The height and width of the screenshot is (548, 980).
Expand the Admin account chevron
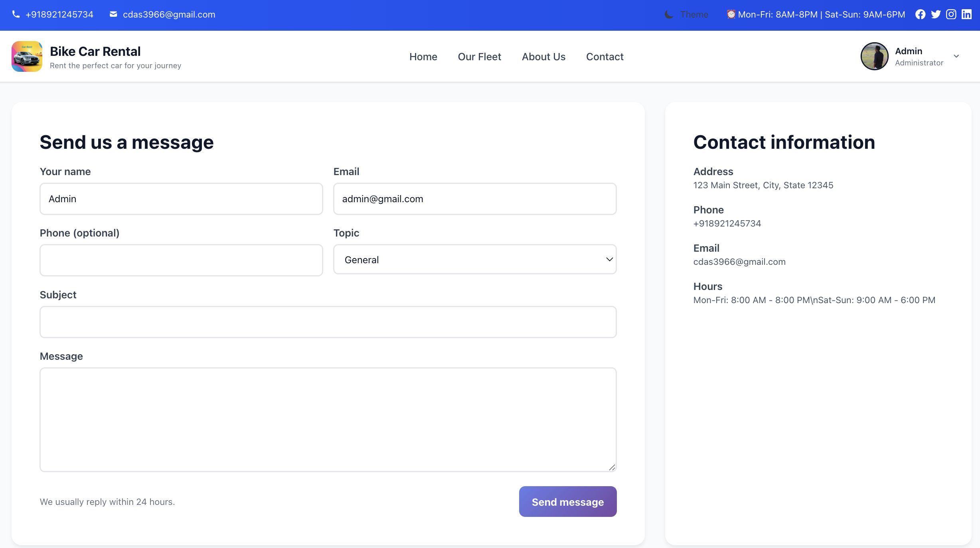956,56
